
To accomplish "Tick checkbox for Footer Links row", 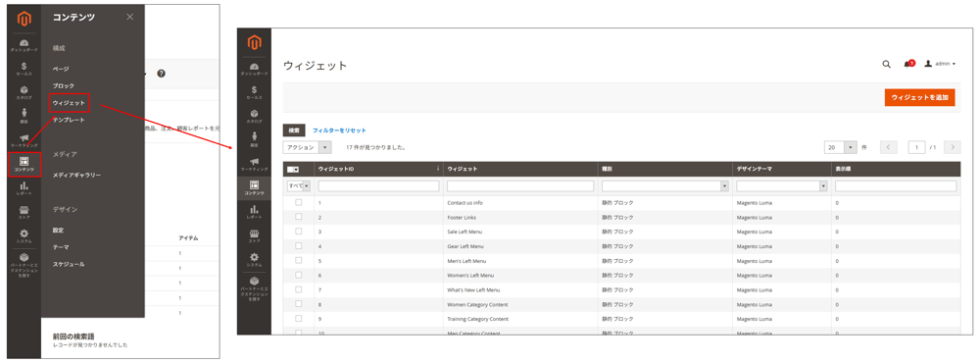I will (x=299, y=217).
